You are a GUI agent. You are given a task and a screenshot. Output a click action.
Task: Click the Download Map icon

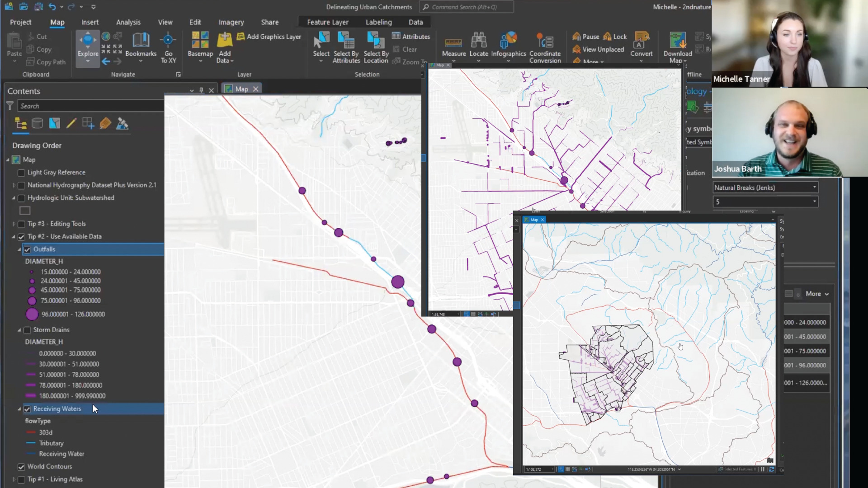pyautogui.click(x=678, y=40)
